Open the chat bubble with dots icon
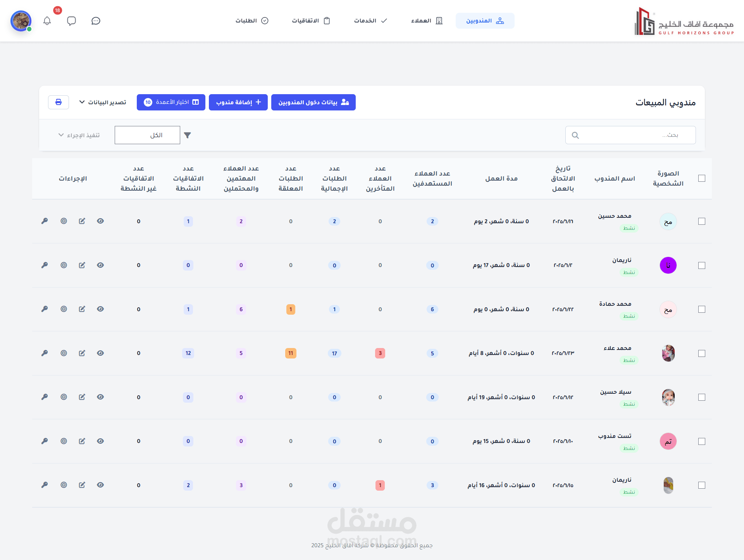 tap(96, 21)
